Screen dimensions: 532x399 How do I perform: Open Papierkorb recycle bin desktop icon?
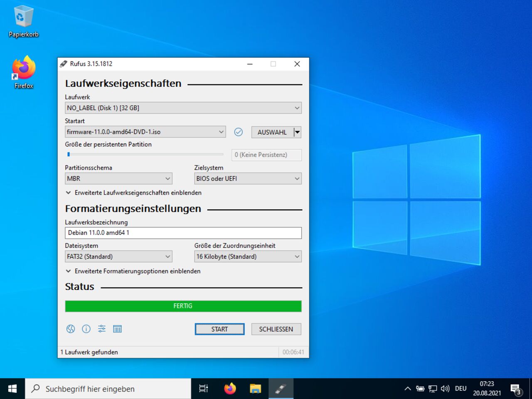pos(24,22)
